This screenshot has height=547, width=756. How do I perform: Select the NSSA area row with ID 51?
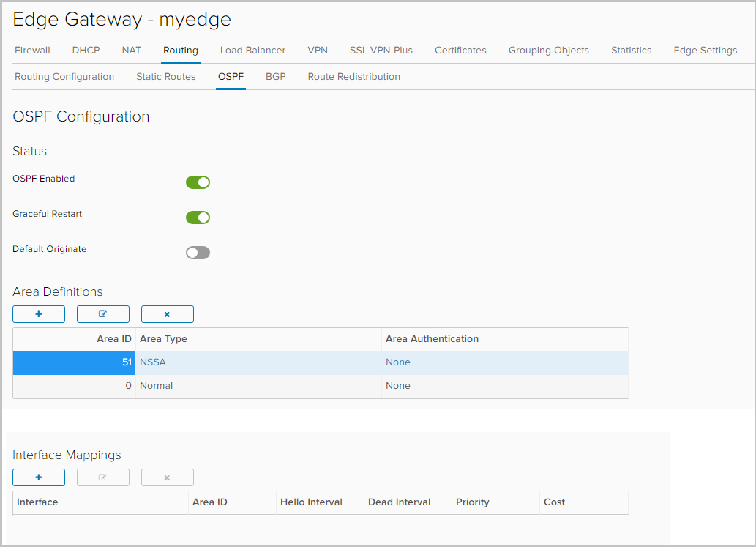click(x=293, y=362)
